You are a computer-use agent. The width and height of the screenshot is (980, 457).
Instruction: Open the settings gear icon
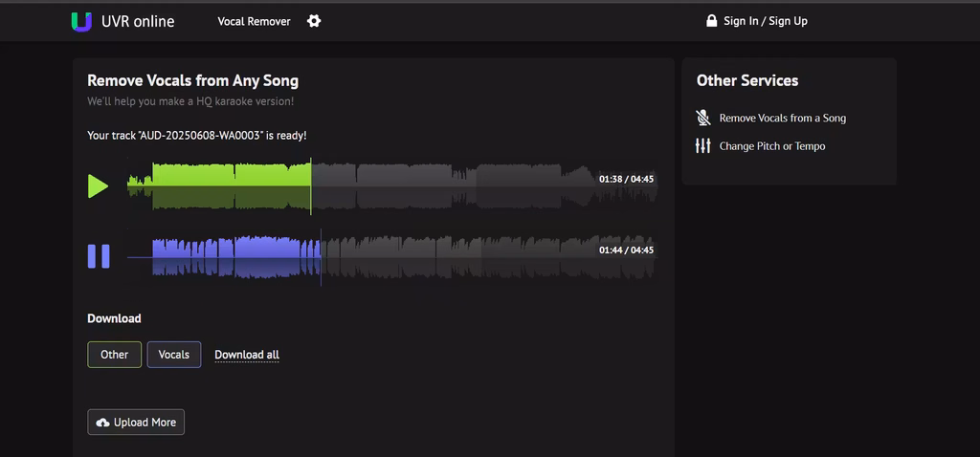pos(314,21)
